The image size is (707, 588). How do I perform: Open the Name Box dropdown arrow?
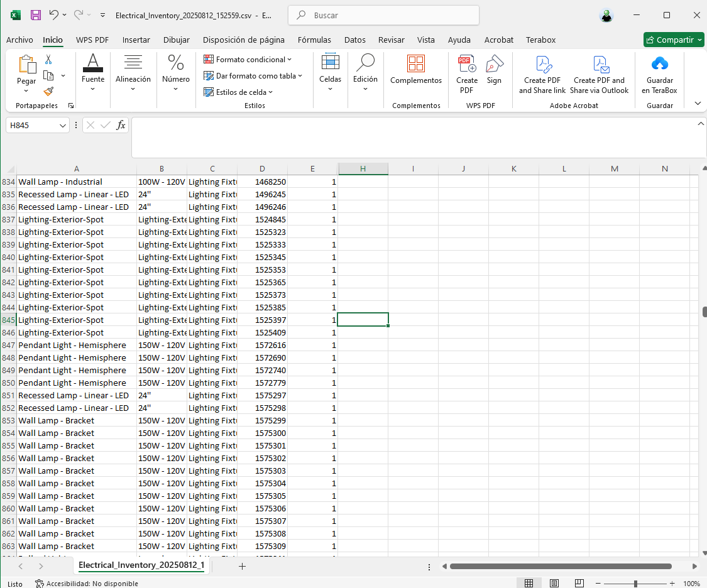(x=63, y=126)
